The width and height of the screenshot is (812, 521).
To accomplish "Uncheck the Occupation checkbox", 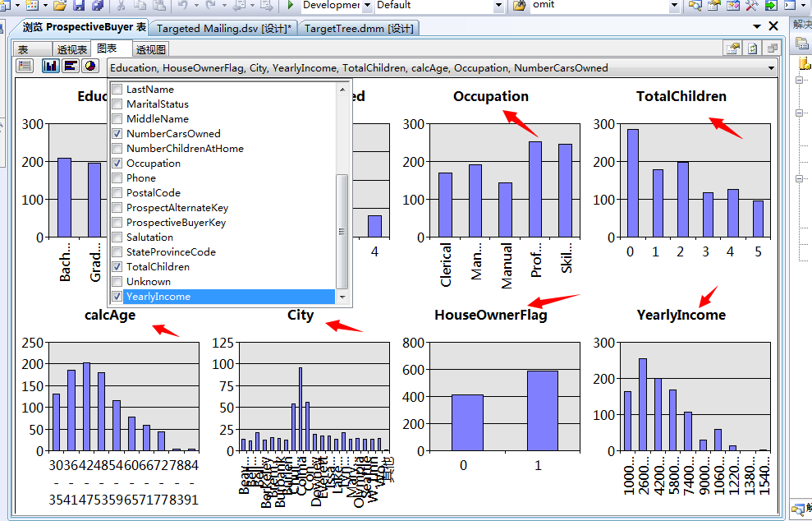I will pyautogui.click(x=117, y=164).
